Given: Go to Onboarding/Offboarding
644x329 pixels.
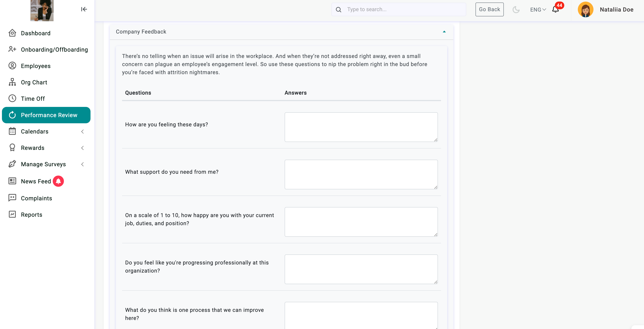Looking at the screenshot, I should [x=46, y=50].
